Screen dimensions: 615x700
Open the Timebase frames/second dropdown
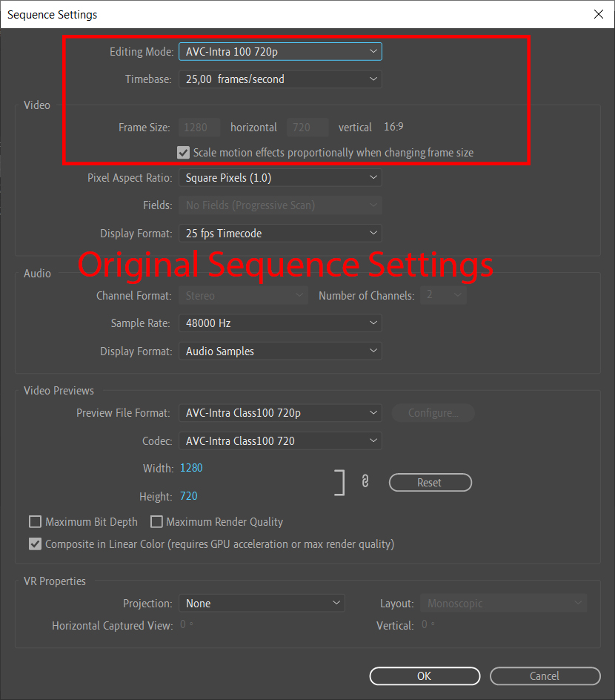pos(280,79)
